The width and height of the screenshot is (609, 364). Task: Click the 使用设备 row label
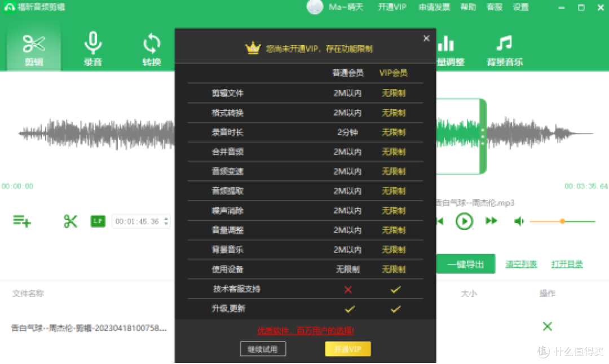point(228,269)
